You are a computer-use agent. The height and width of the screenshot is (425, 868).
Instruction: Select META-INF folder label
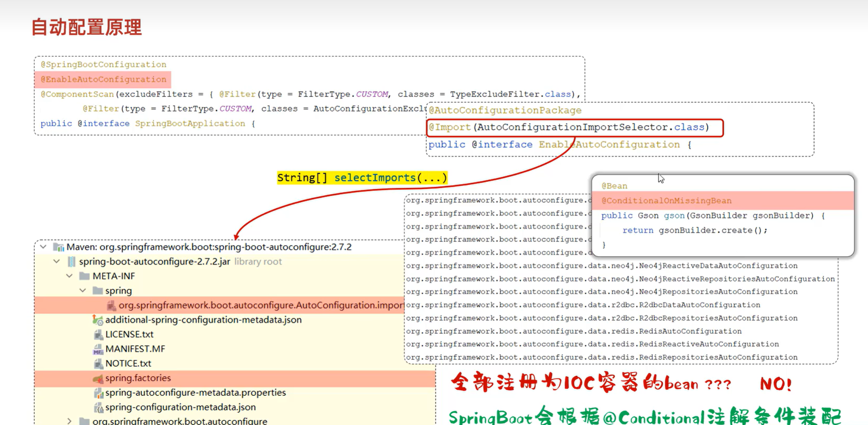point(113,276)
